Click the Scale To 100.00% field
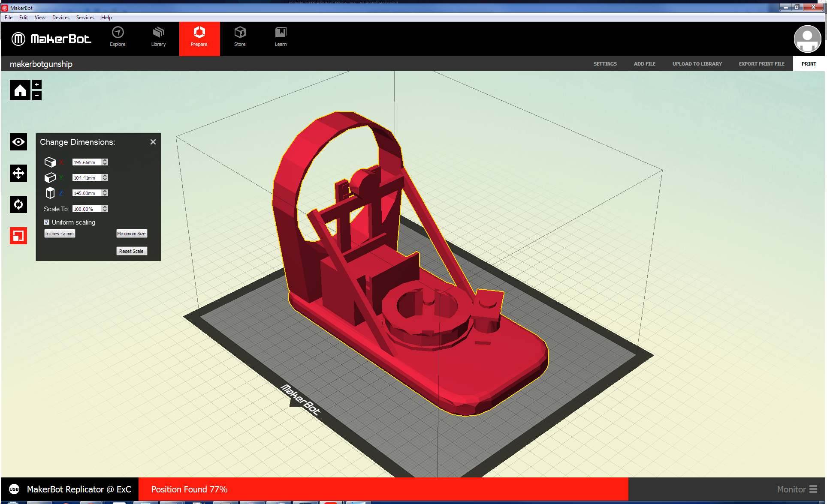The width and height of the screenshot is (827, 504). pyautogui.click(x=87, y=209)
